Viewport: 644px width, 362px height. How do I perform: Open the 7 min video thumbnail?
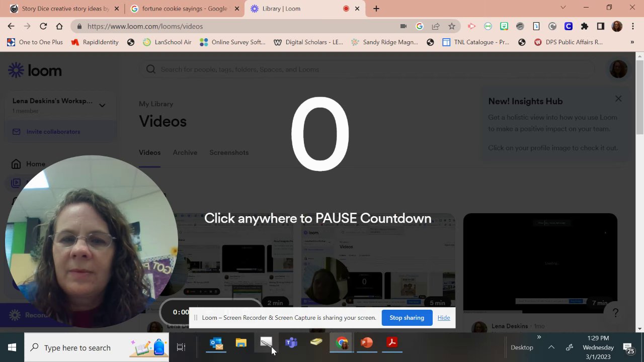pyautogui.click(x=540, y=262)
